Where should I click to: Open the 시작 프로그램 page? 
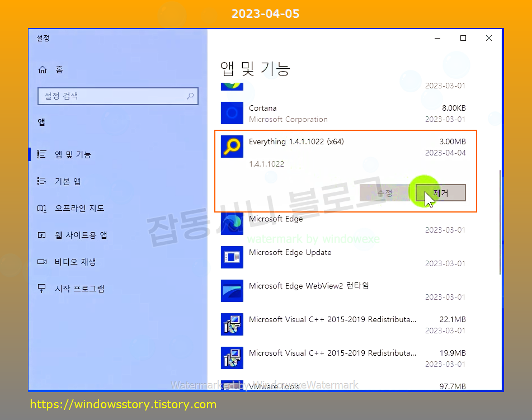click(117, 289)
